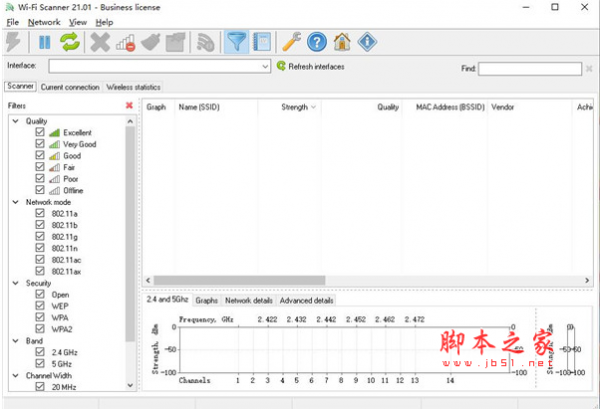
Task: Switch to the Current connection tab
Action: [x=70, y=87]
